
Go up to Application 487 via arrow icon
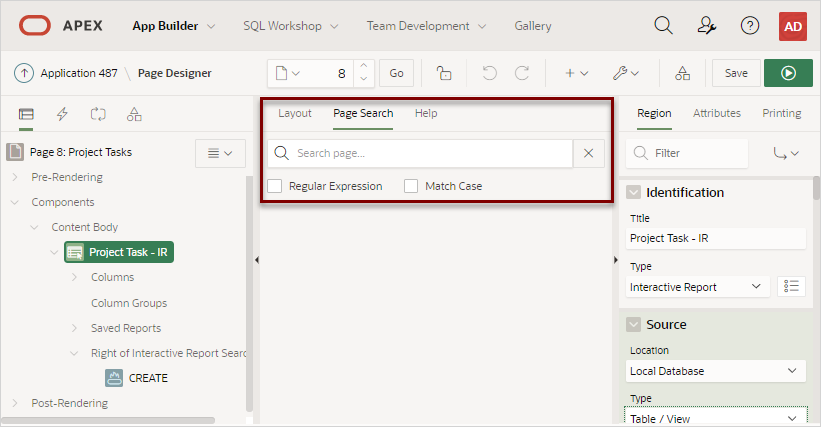click(24, 73)
